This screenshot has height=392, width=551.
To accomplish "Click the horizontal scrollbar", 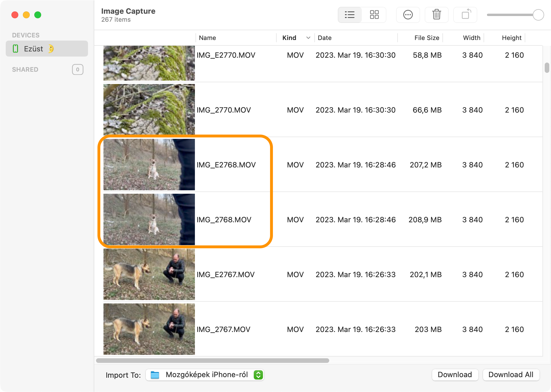I will (213, 361).
